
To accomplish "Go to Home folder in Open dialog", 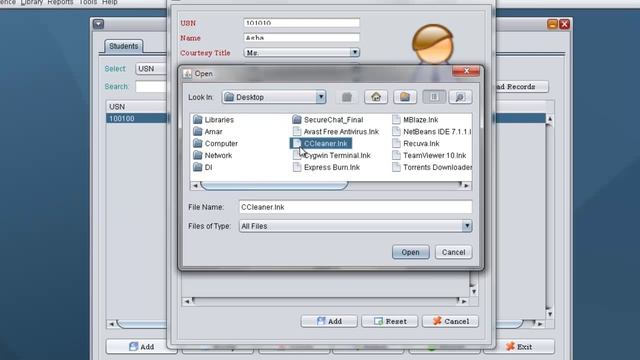I will [x=376, y=97].
